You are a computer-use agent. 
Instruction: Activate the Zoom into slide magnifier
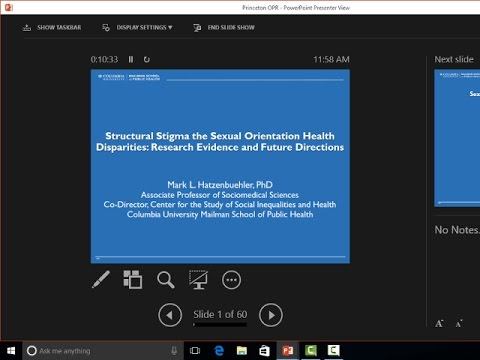[x=165, y=280]
